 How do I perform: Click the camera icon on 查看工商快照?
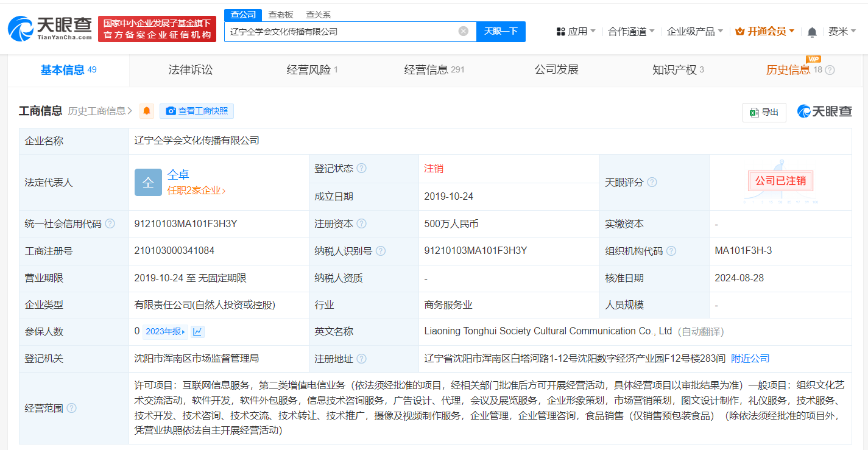(171, 110)
